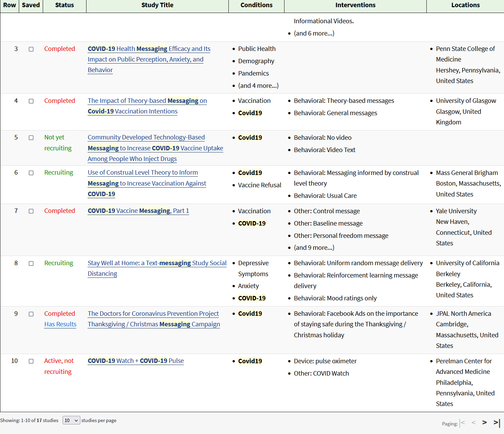Screen dimensions: 504x434
Task: Expand '(and 6 more...)' interventions at top
Action: coord(314,33)
